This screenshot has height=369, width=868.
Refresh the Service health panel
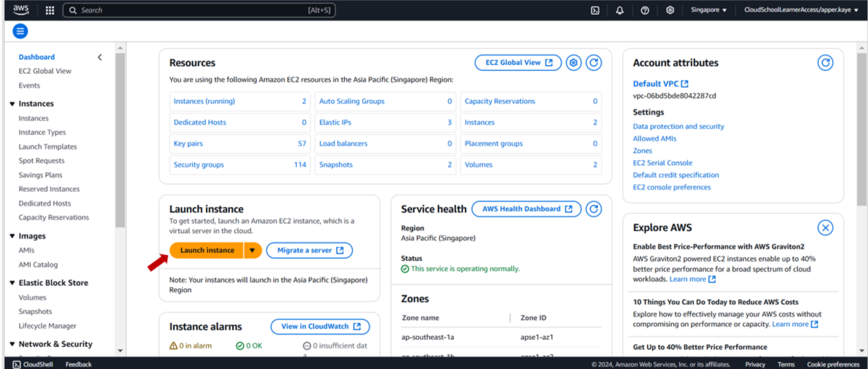(x=594, y=209)
